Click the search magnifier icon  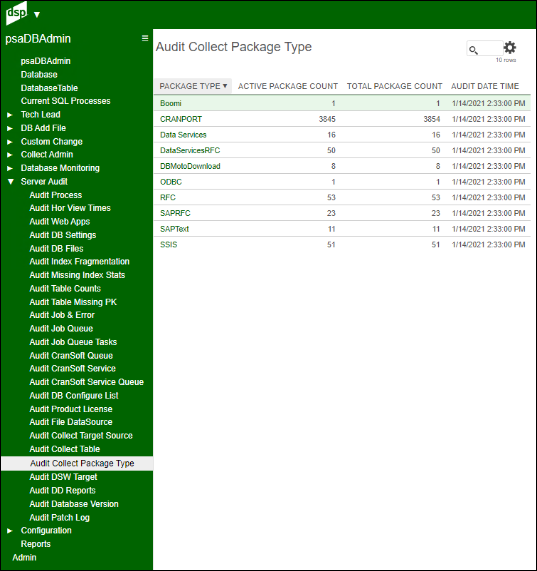tap(473, 50)
